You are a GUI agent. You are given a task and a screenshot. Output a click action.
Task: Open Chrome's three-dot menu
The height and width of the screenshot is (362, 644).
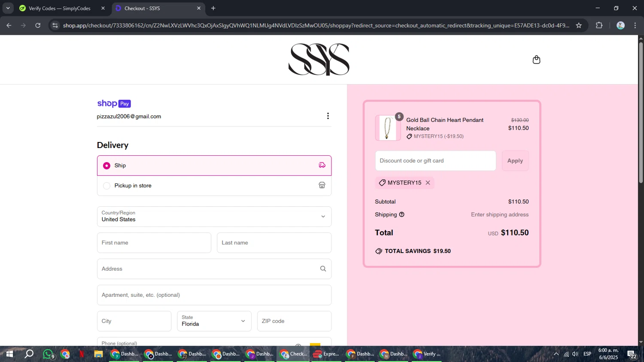635,25
